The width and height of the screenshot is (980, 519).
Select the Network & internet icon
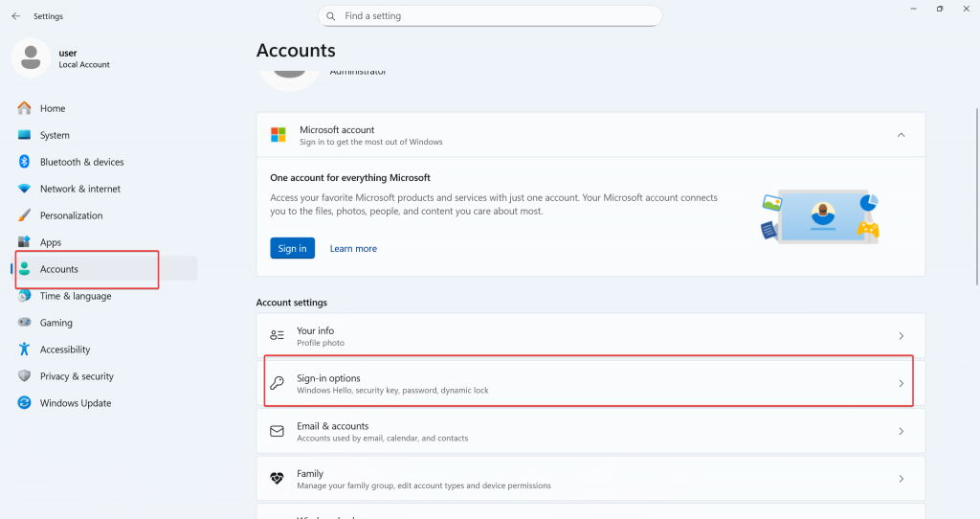pos(24,189)
